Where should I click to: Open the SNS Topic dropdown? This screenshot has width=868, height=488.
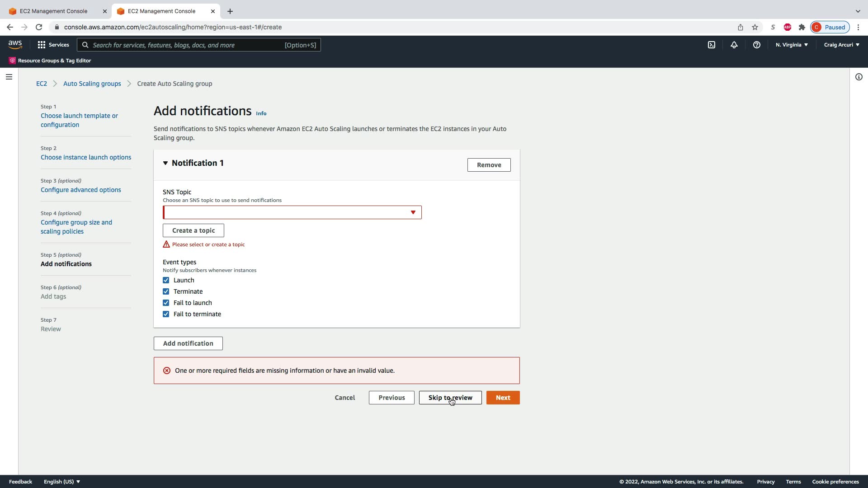point(292,212)
